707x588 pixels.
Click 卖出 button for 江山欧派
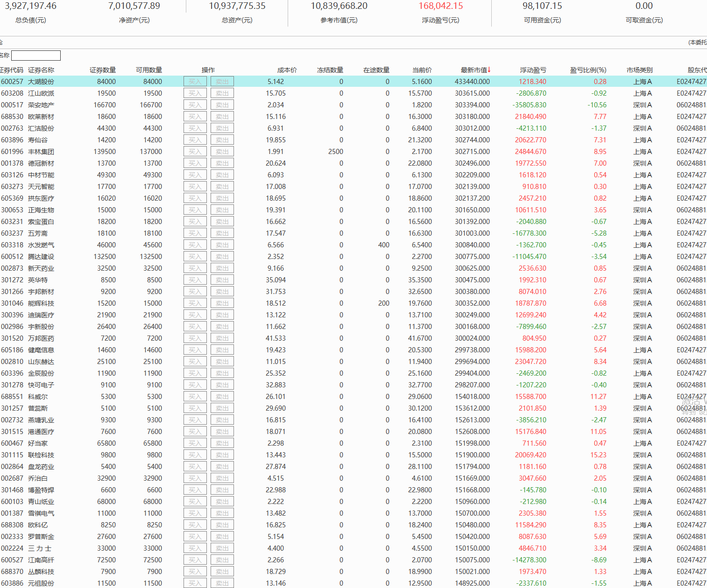pos(222,93)
